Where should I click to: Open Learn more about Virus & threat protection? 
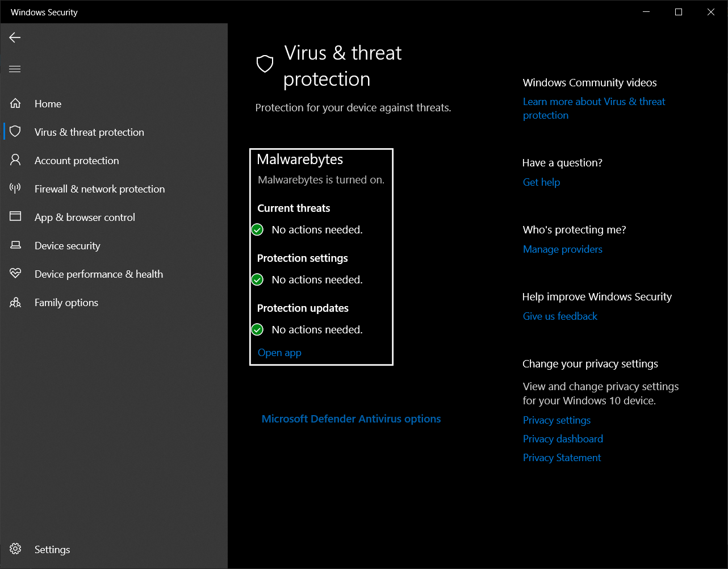tap(594, 108)
